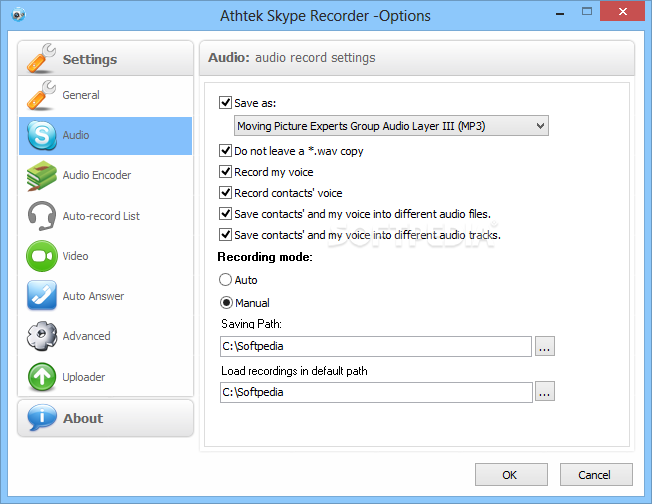Open Auto Answer phone icon
The width and height of the screenshot is (652, 504).
(42, 296)
